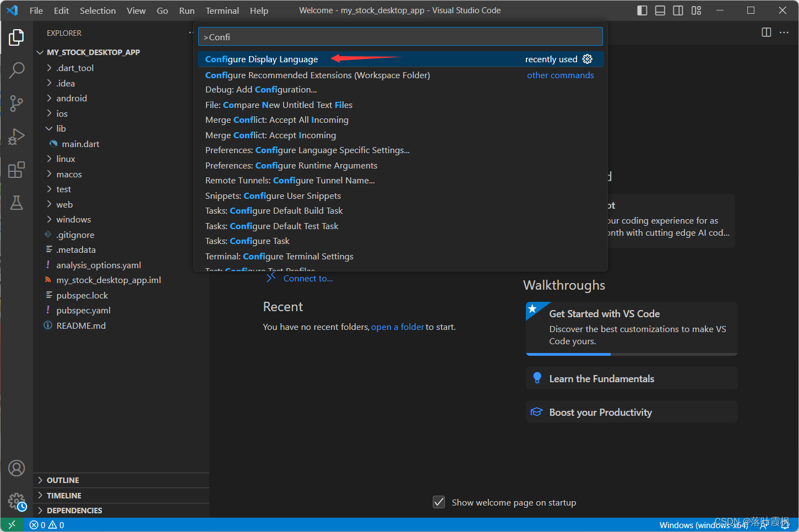The width and height of the screenshot is (799, 532).
Task: Open the File menu
Action: click(x=36, y=10)
